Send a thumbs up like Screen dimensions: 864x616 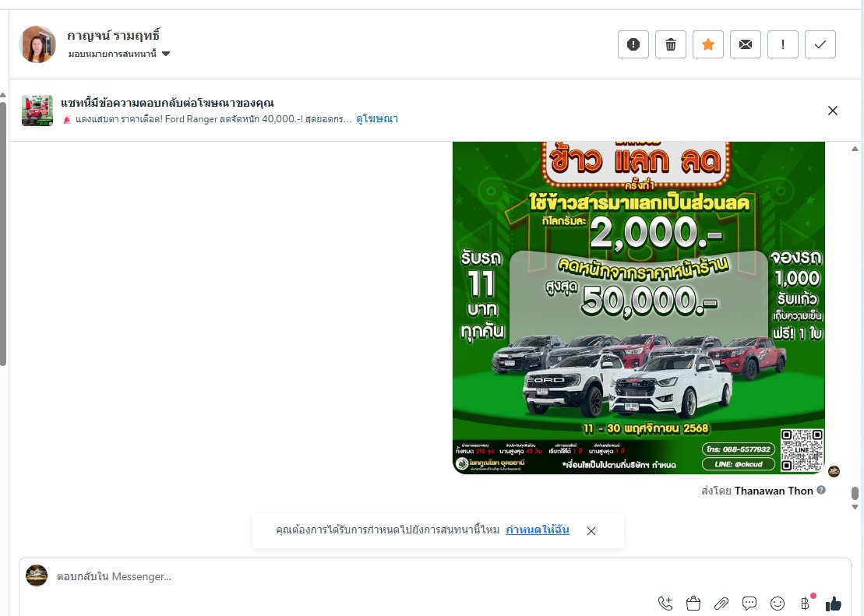833,604
